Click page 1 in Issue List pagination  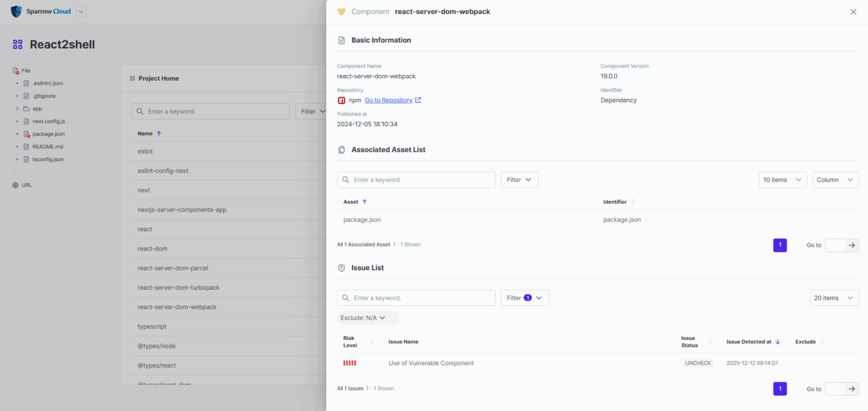click(x=780, y=388)
